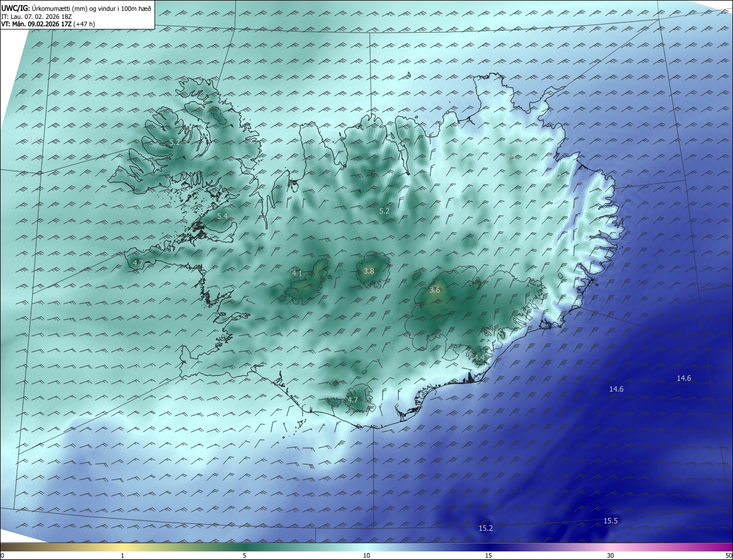
Task: Click the 4.4 value label near the southeast coast
Action: pyautogui.click(x=479, y=358)
